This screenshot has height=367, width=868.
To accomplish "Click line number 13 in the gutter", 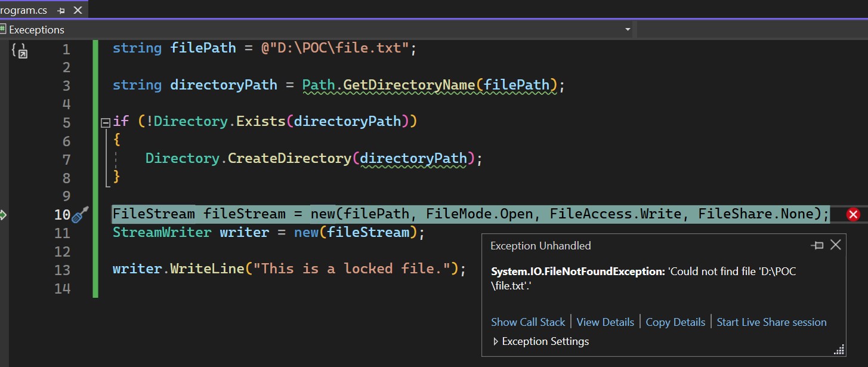I will pyautogui.click(x=62, y=270).
